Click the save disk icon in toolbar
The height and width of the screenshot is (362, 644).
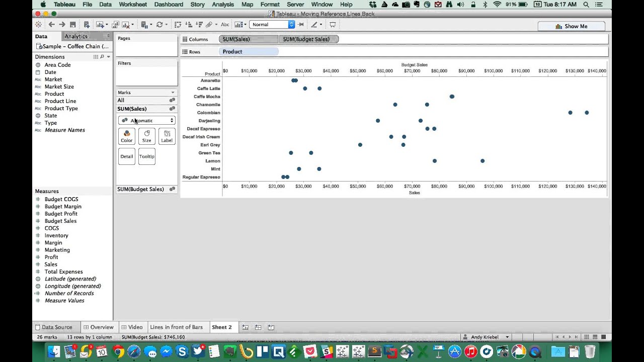click(x=72, y=24)
